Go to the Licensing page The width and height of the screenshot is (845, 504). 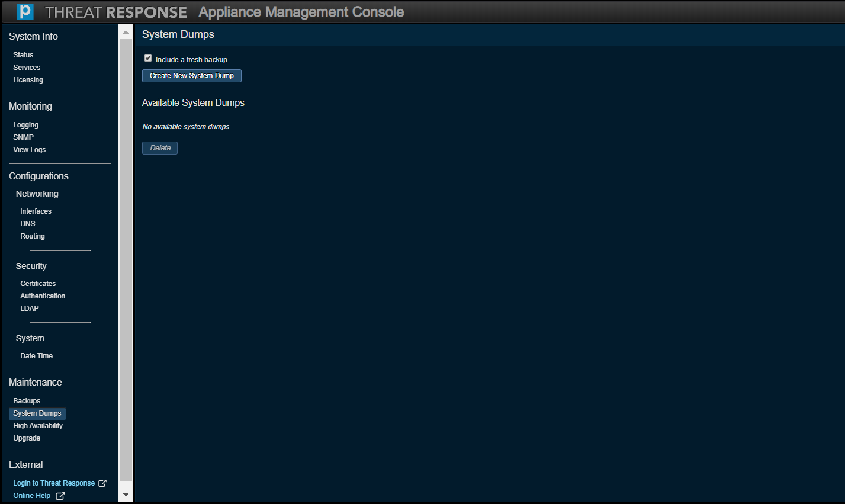tap(28, 80)
